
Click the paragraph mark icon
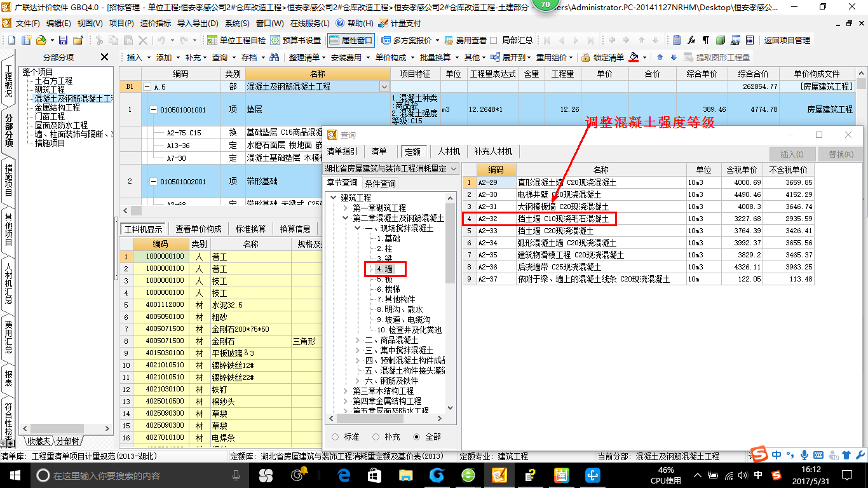[706, 40]
